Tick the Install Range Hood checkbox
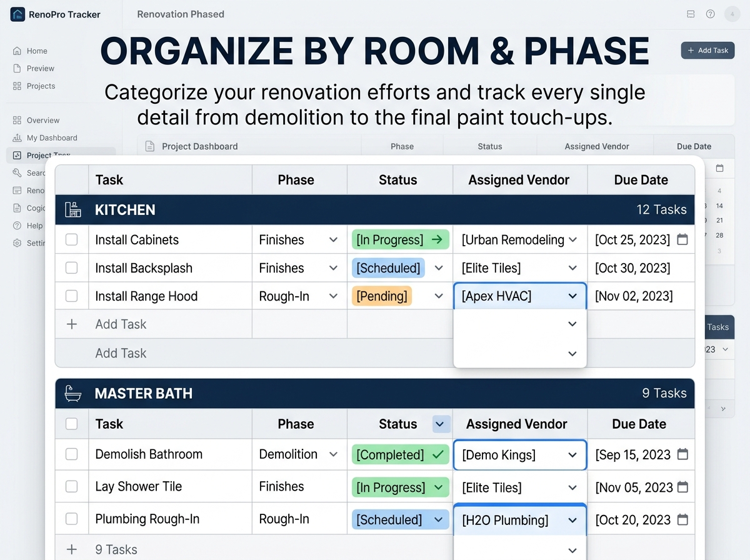Screen dimensions: 750x560 [x=72, y=296]
